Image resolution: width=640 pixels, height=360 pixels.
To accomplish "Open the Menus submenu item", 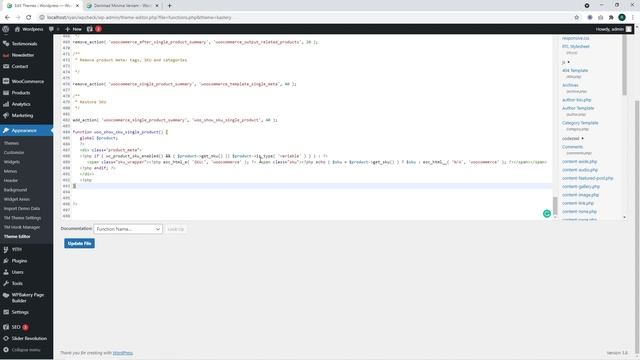I will coord(11,171).
